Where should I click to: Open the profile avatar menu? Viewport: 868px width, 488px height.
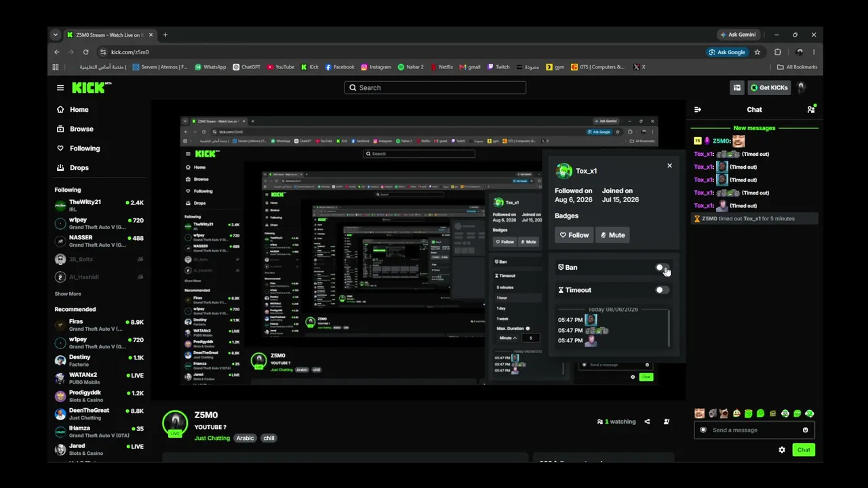pos(802,87)
